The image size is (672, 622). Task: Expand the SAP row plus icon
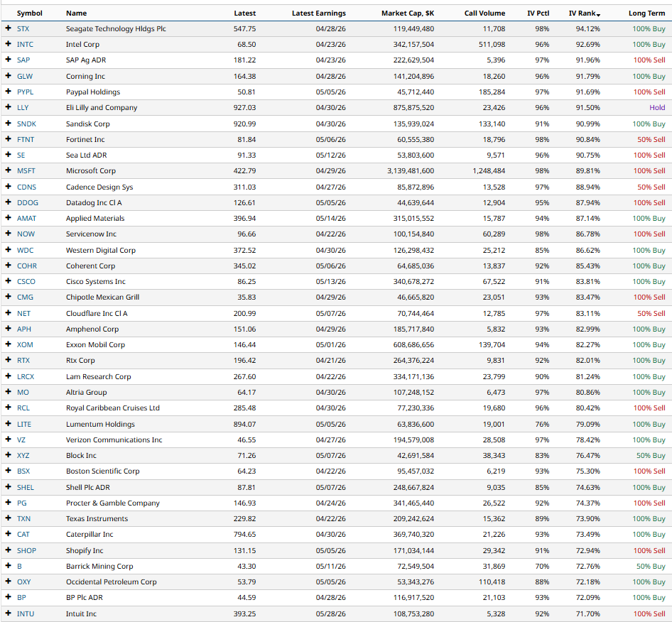coord(8,60)
